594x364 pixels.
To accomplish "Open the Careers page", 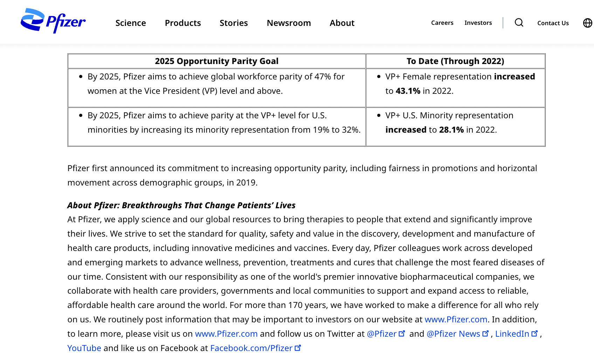I will tap(442, 22).
